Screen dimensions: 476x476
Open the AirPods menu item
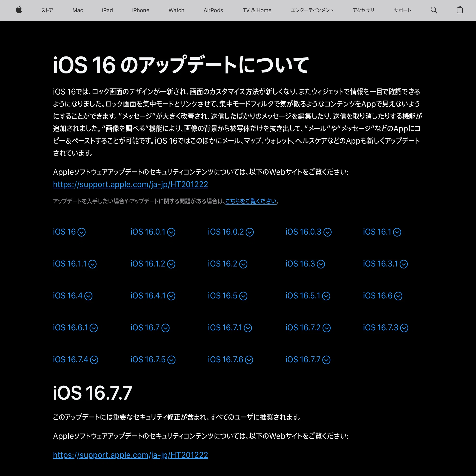213,10
